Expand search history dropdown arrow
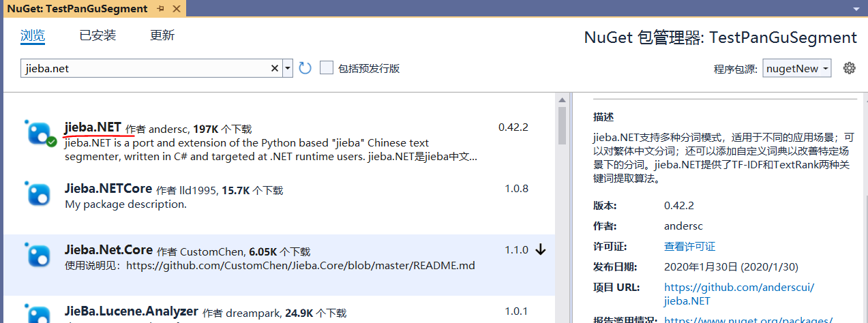Image resolution: width=868 pixels, height=323 pixels. pyautogui.click(x=288, y=68)
